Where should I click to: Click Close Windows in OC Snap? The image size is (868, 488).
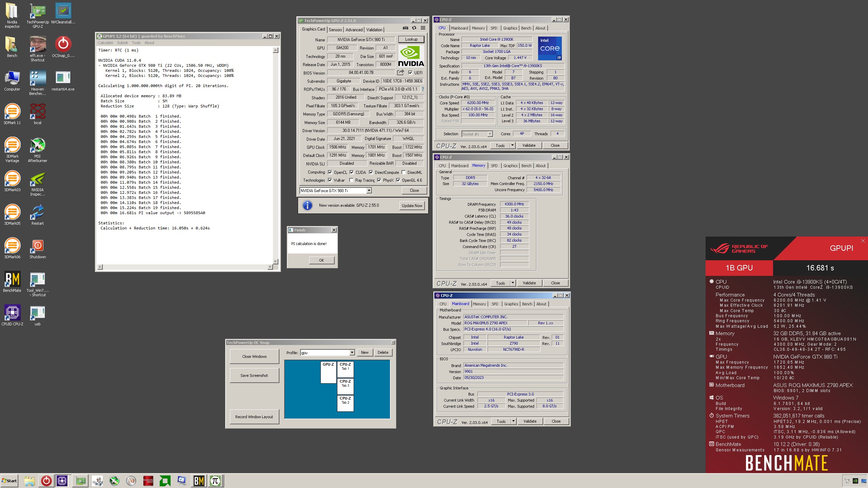(x=254, y=357)
